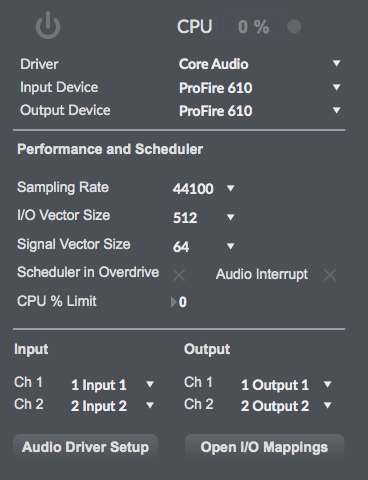Image resolution: width=368 pixels, height=480 pixels.
Task: Open the Input Device menu set to ProFire 610
Action: click(x=260, y=87)
